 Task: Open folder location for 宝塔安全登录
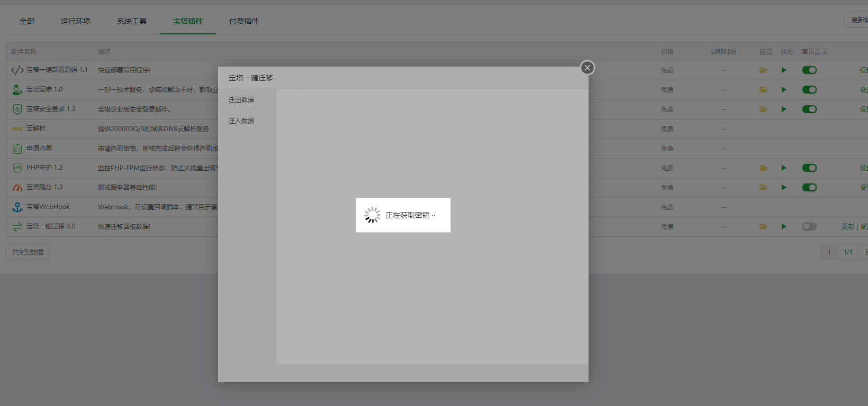click(x=763, y=109)
